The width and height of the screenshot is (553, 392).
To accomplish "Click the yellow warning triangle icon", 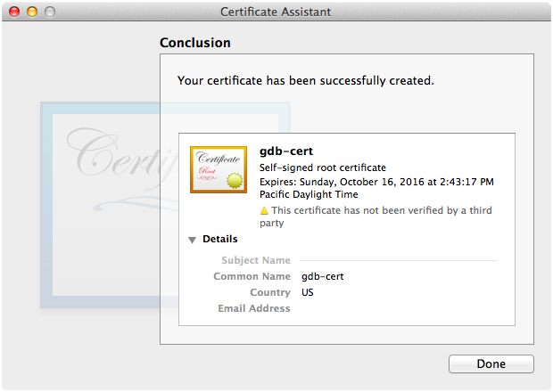I will coord(264,211).
